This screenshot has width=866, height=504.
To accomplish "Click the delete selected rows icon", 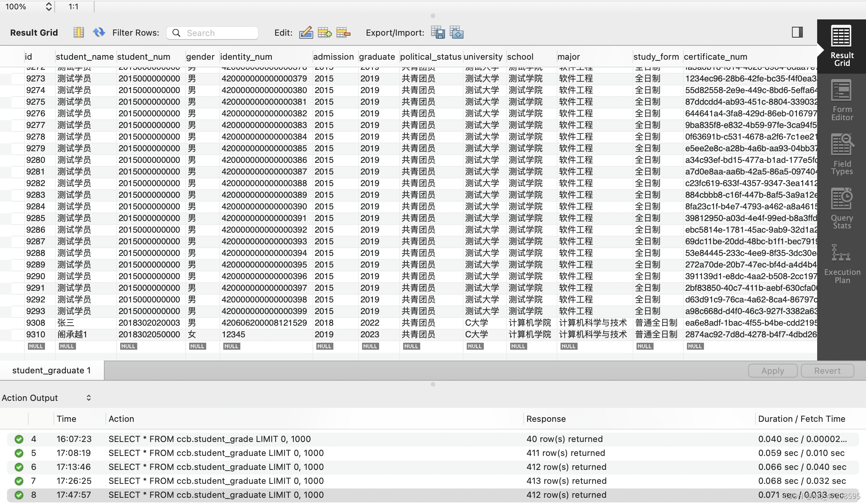I will point(343,33).
